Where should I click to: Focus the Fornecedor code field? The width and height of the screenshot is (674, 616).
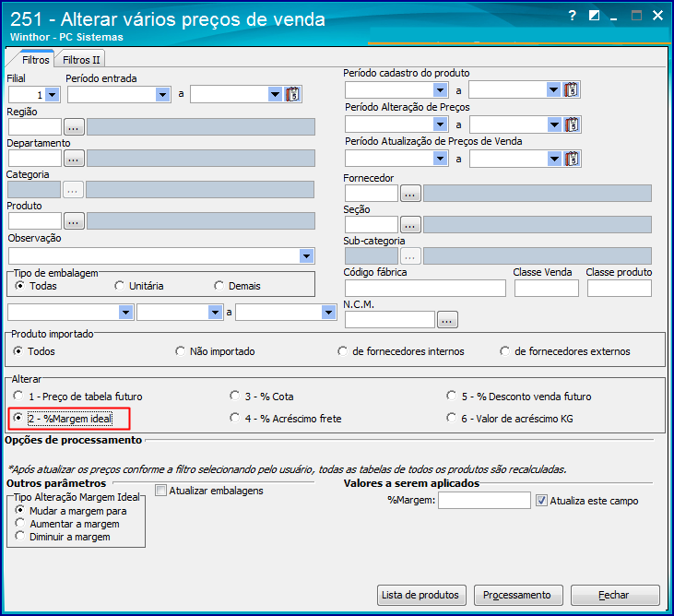[x=372, y=194]
